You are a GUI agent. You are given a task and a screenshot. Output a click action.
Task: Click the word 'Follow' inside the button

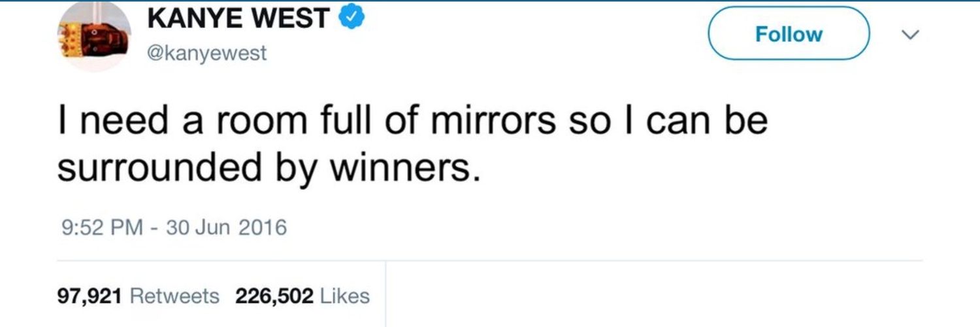click(789, 34)
